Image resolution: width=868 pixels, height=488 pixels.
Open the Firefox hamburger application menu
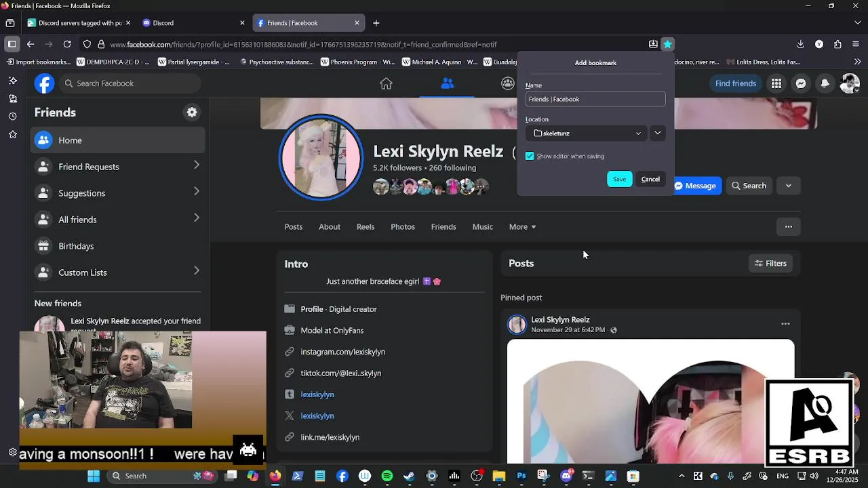coord(857,44)
